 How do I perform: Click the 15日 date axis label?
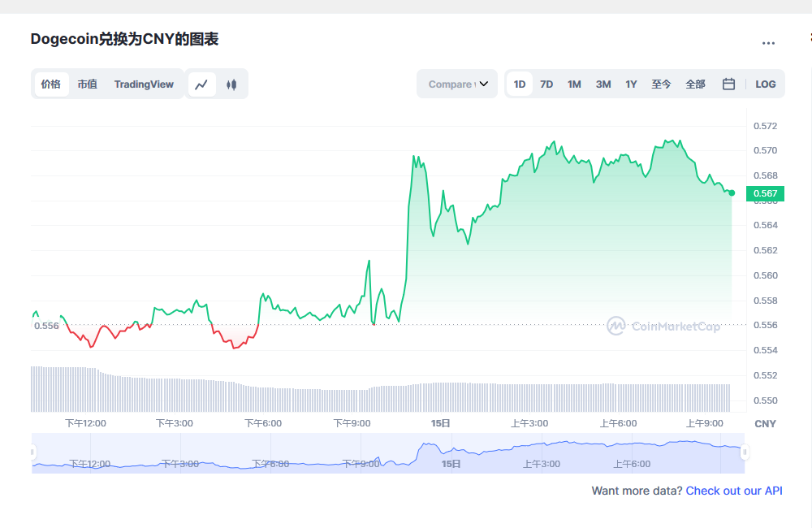click(441, 423)
